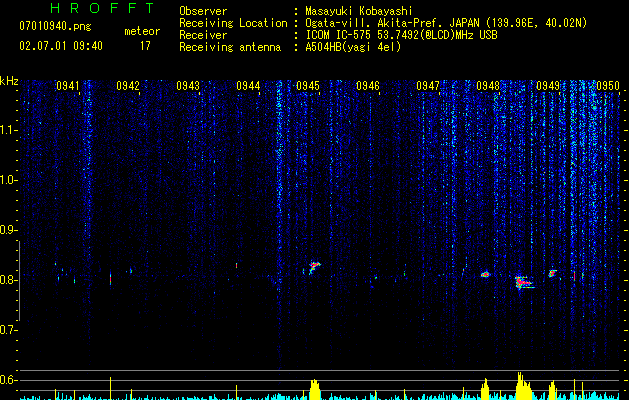Select the filename 07010940.png
Image resolution: width=629 pixels, height=400 pixels.
coord(55,27)
